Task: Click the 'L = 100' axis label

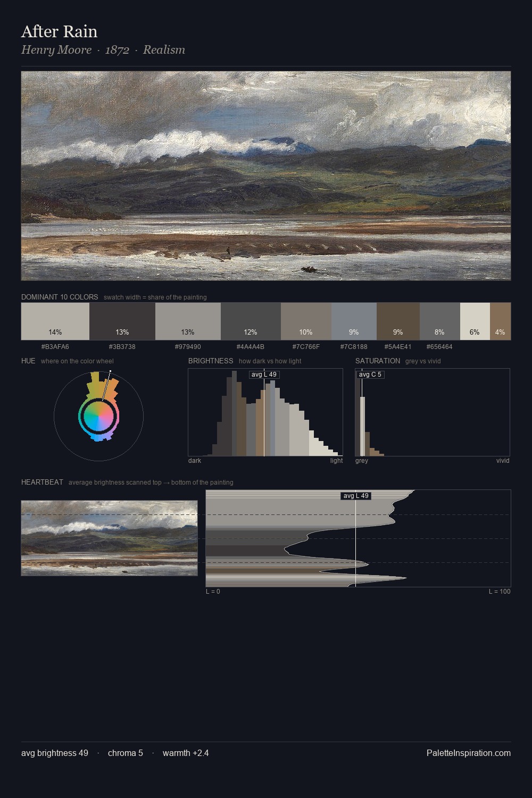Action: coord(500,592)
